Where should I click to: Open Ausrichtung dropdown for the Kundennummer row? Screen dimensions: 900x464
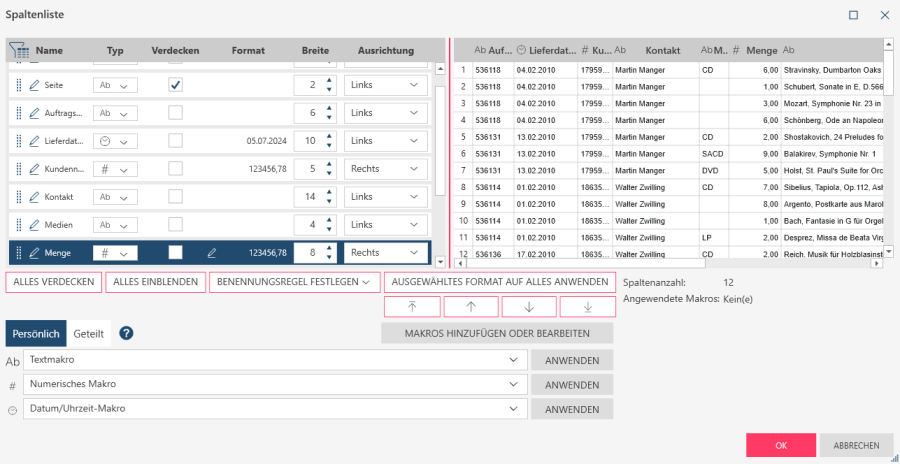(x=386, y=169)
